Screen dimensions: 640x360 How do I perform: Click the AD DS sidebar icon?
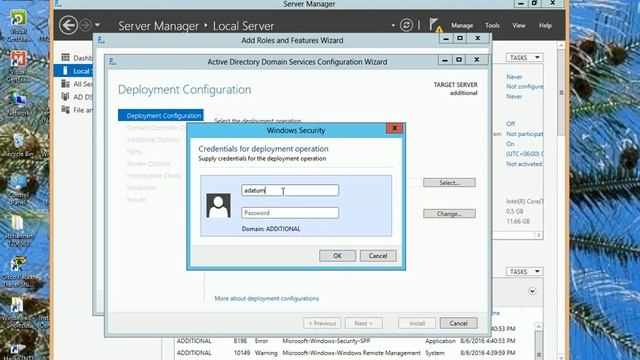pyautogui.click(x=65, y=96)
